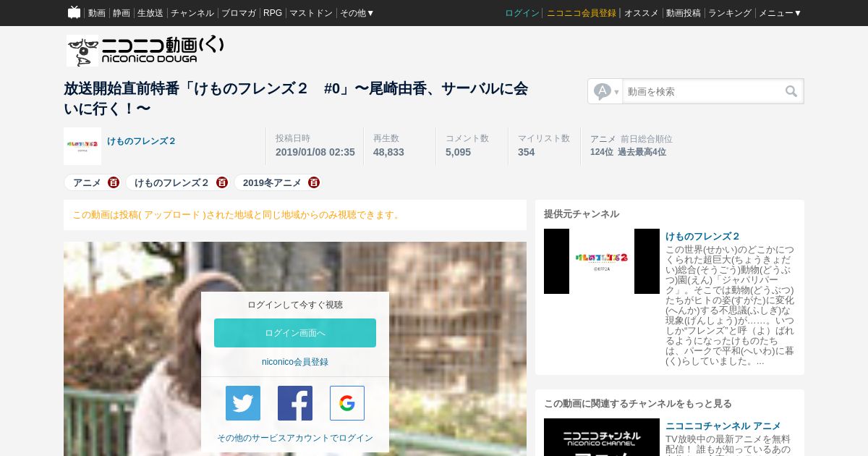Viewport: 868px width, 456px height.
Task: Open the けものフレンズ２ channel title in sidebar
Action: tap(703, 236)
